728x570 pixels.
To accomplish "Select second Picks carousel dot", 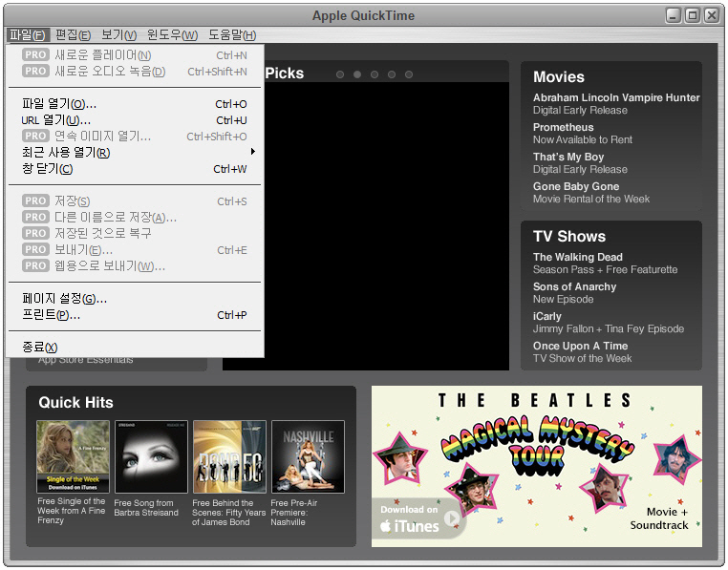I will [357, 74].
